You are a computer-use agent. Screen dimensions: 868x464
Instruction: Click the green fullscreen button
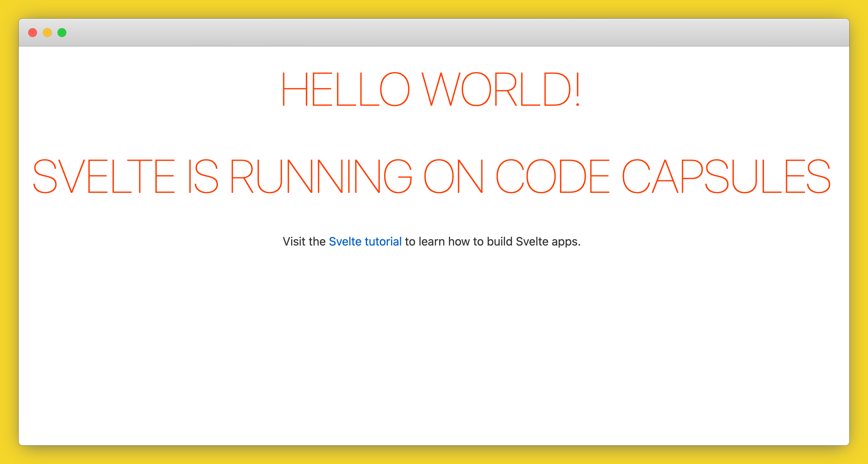(62, 33)
